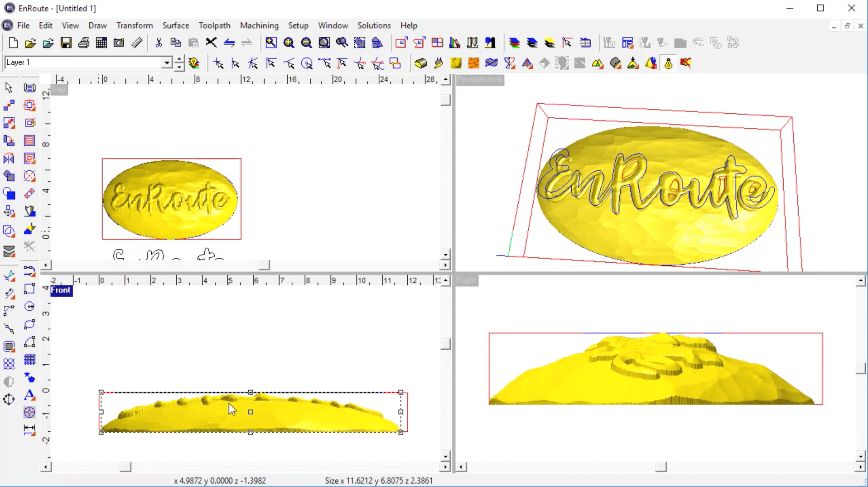Select the arrow pointer selection tool

(9, 87)
